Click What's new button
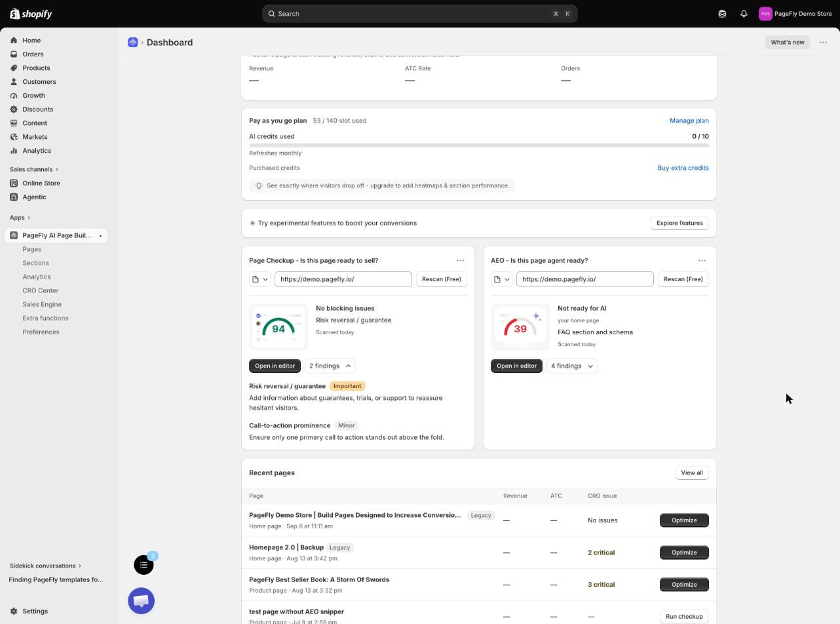This screenshot has width=840, height=624. [787, 42]
